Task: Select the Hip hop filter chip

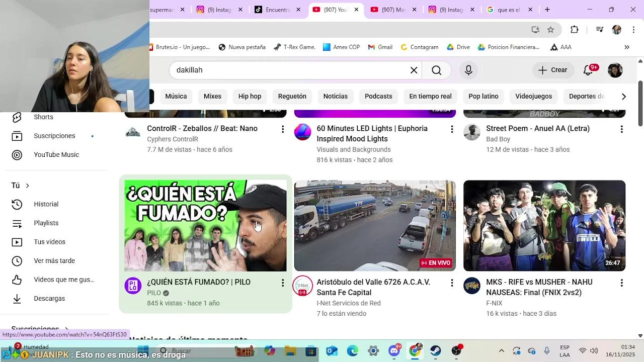Action: tap(250, 96)
